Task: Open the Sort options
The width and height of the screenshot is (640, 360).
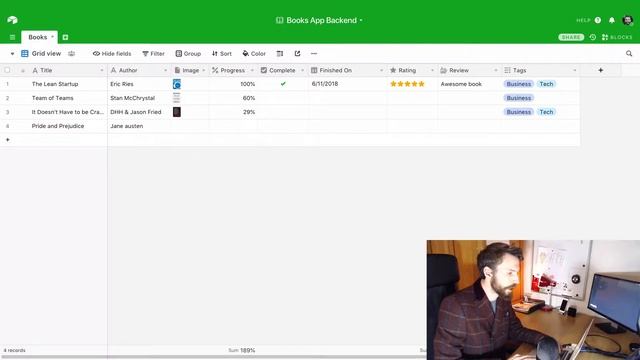Action: (x=222, y=53)
